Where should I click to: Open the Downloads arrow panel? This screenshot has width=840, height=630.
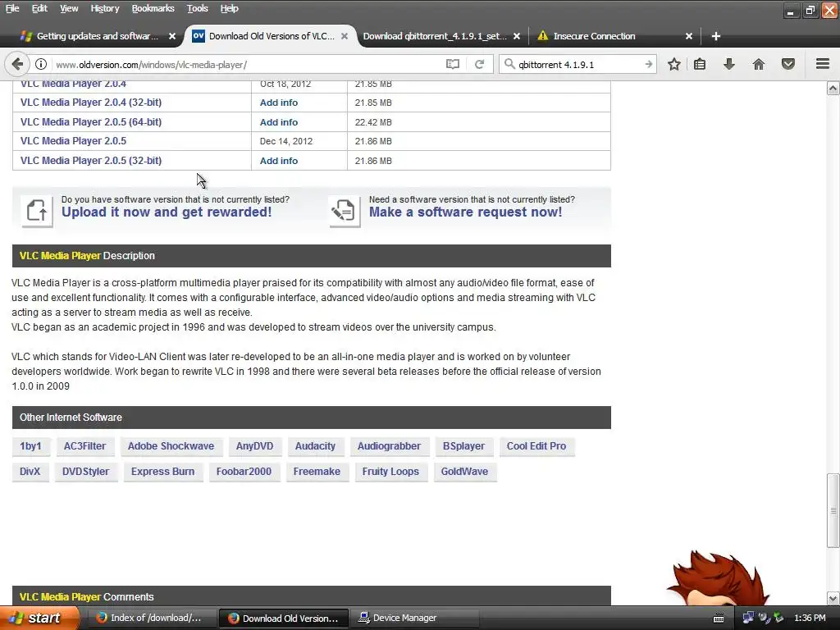[729, 64]
